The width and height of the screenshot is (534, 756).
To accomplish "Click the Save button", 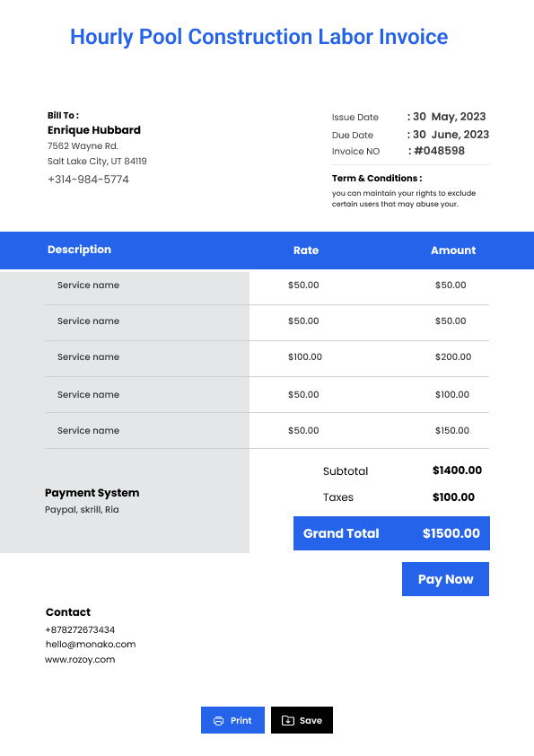I will pyautogui.click(x=302, y=720).
